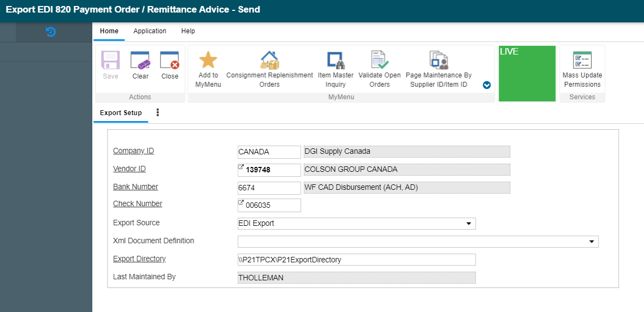Screen dimensions: 644x312
Task: Click the green LIVE environment indicator
Action: 527,74
